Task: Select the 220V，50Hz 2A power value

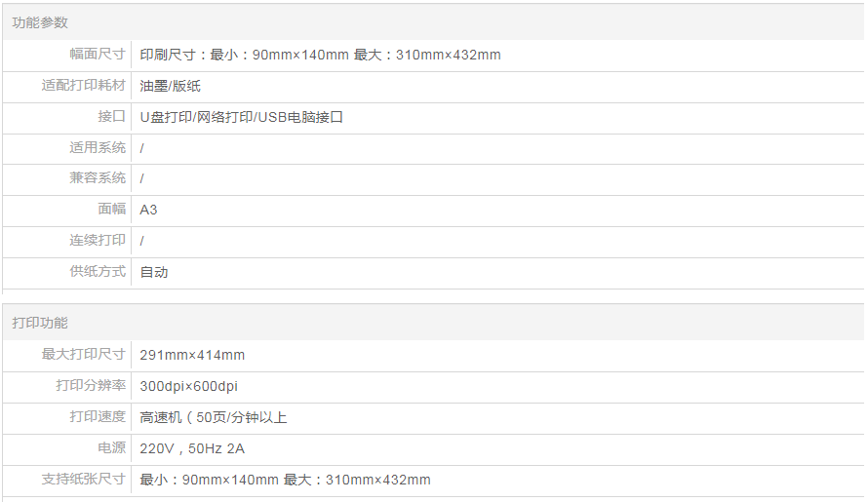Action: point(192,448)
